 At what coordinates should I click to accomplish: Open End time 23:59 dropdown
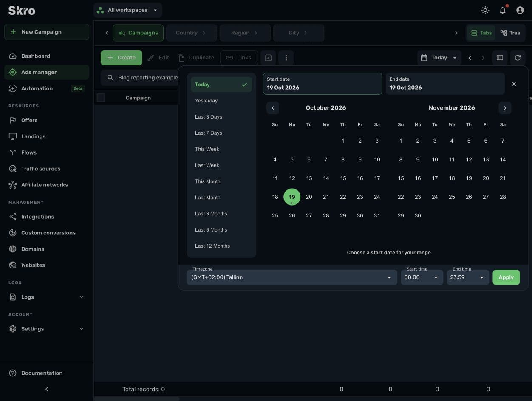[x=468, y=277]
